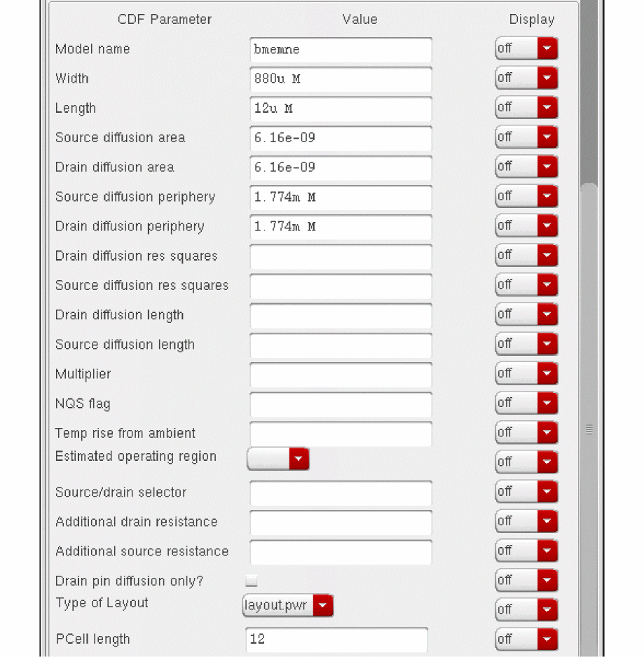The width and height of the screenshot is (644, 657).
Task: Focus the Drain diffusion periphery field
Action: tap(341, 227)
